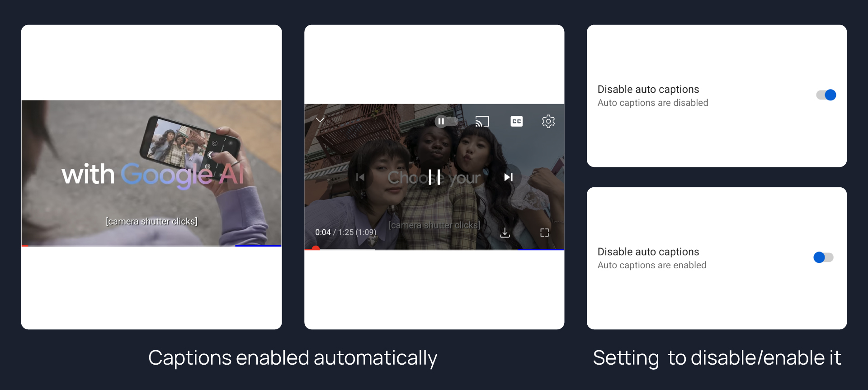Click the red scrubber dot on the progress bar
868x390 pixels.
tap(316, 248)
